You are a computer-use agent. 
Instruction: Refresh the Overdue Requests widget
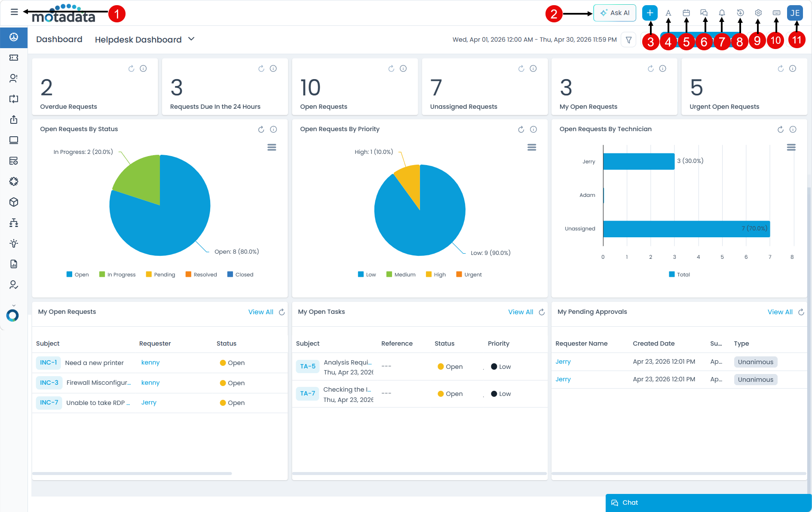(131, 69)
